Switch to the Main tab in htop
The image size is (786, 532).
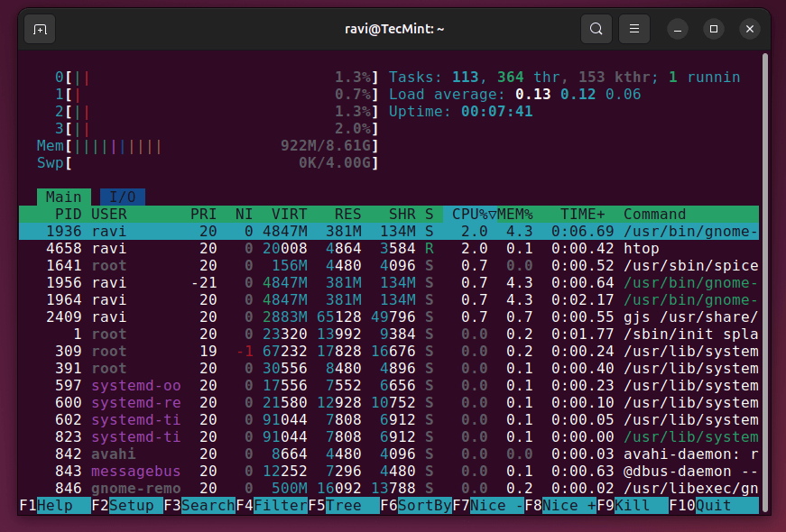64,197
